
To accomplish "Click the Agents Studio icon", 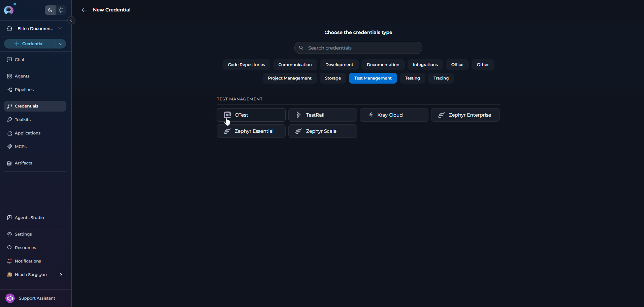I will (x=9, y=218).
